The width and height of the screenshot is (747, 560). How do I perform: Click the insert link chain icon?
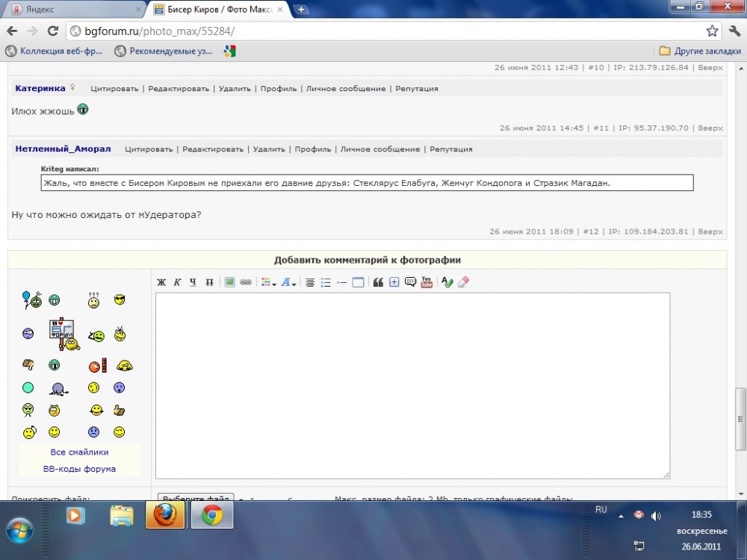point(245,282)
